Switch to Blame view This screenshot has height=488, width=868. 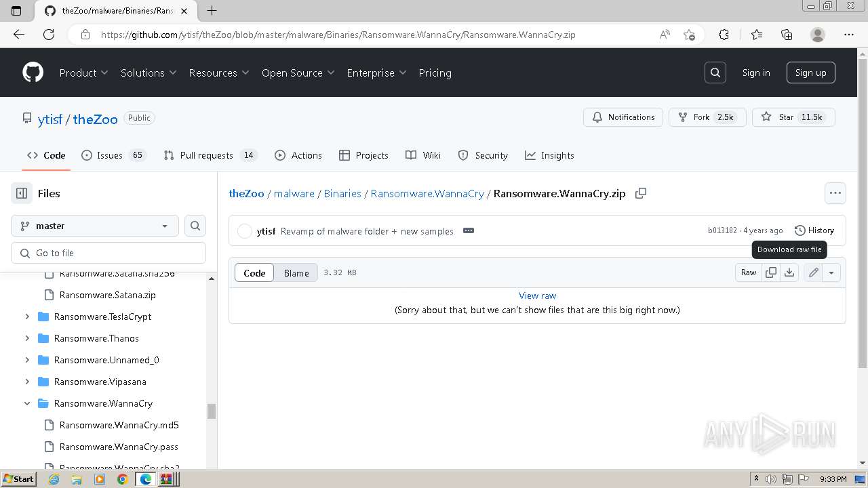(x=296, y=273)
